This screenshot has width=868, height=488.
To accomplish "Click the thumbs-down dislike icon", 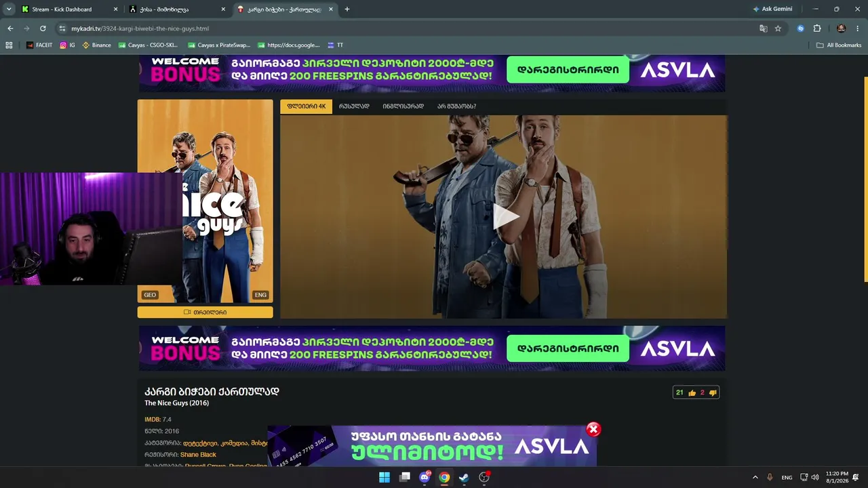I will click(x=713, y=393).
